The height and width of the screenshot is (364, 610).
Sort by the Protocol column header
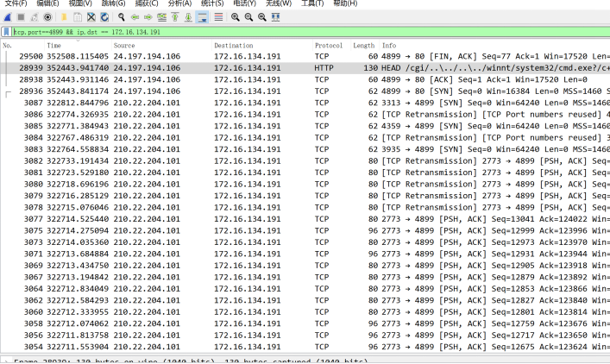(331, 46)
